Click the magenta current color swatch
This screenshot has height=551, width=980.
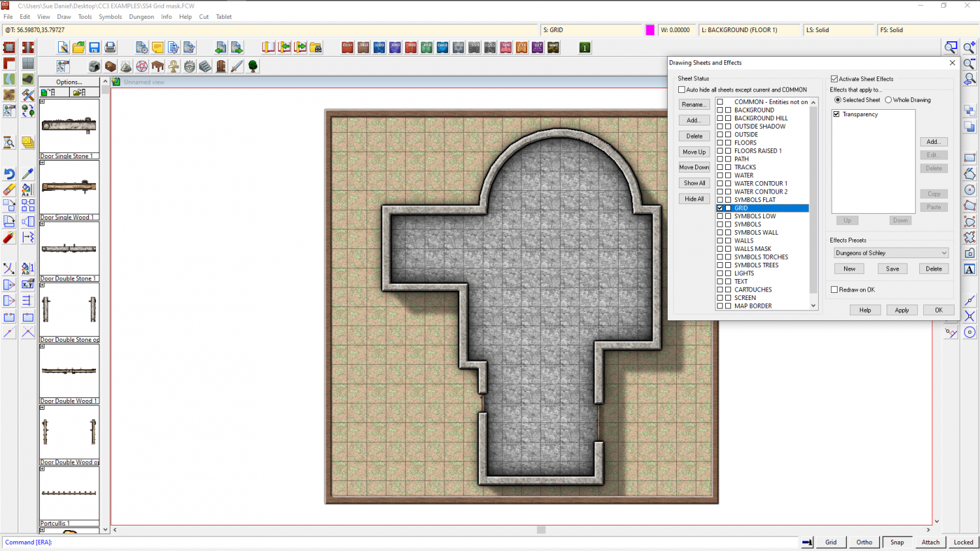650,30
